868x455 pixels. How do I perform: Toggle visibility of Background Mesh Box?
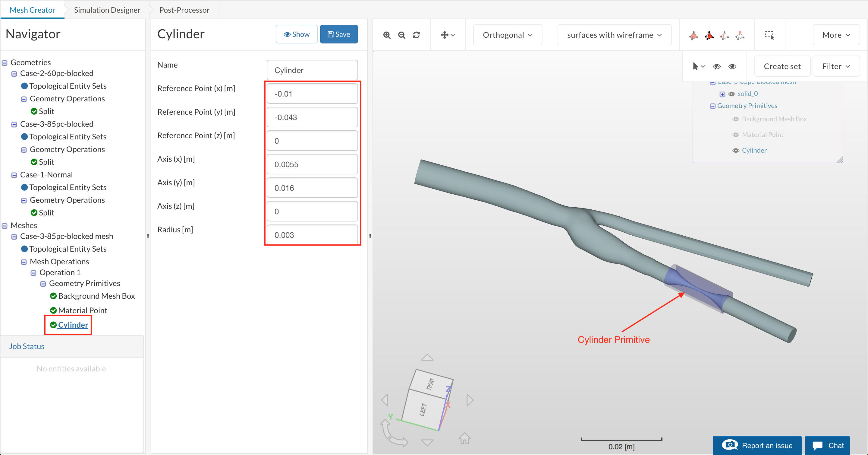pos(736,119)
